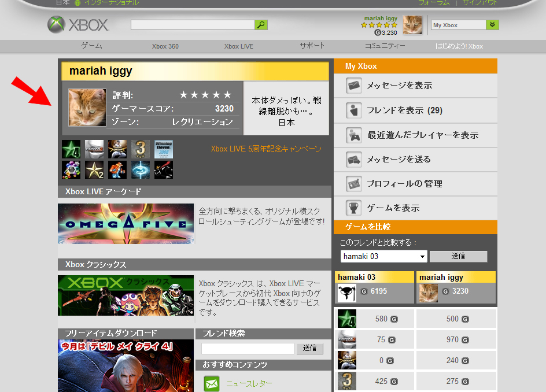The width and height of the screenshot is (546, 392).
Task: Click fighter game tile in comparison list
Action: coord(347,360)
